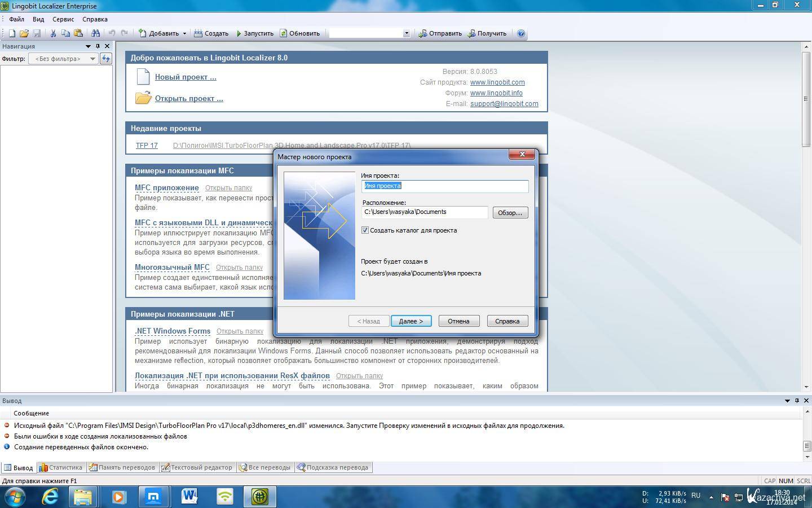The height and width of the screenshot is (508, 812).
Task: Click the Save diskette toolbar icon
Action: click(37, 33)
